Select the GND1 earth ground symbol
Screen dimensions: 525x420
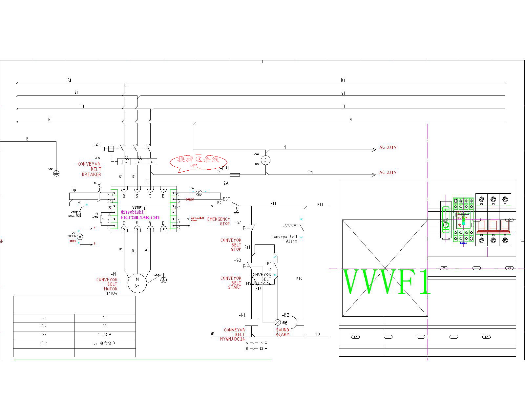[56, 173]
